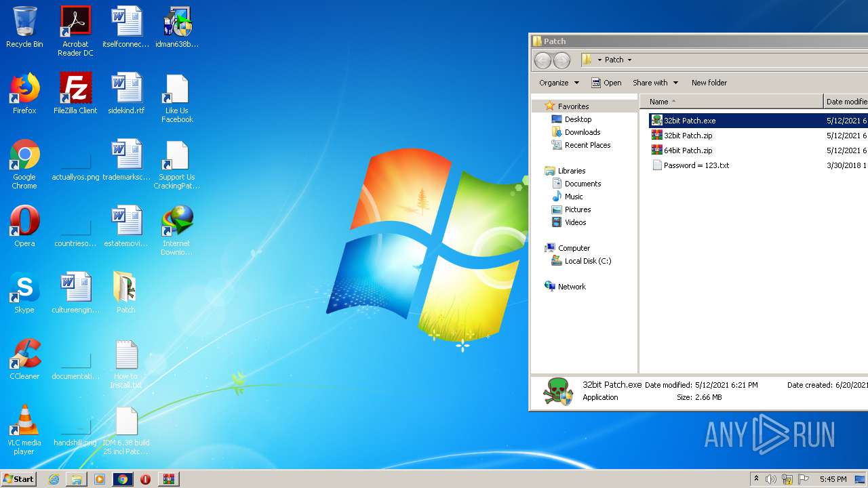Viewport: 868px width, 488px height.
Task: Select sidekind.rtf document icon
Action: pos(126,94)
